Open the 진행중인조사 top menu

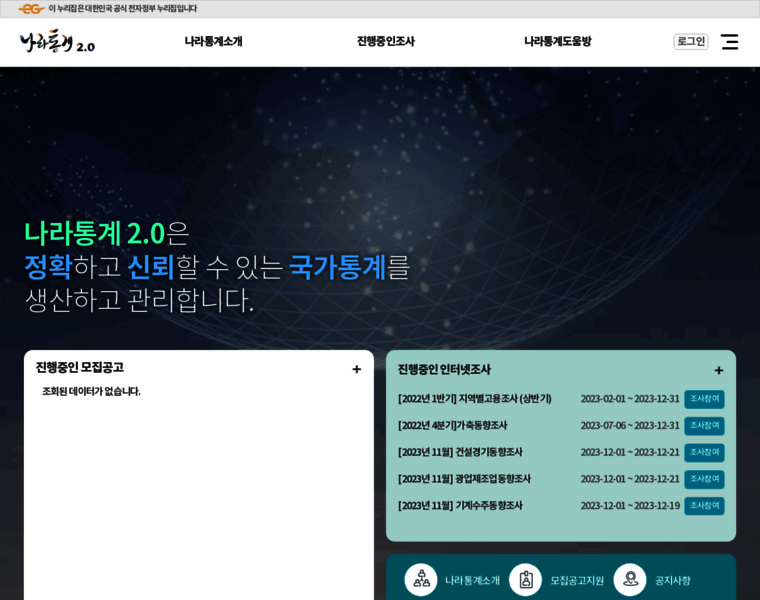386,42
